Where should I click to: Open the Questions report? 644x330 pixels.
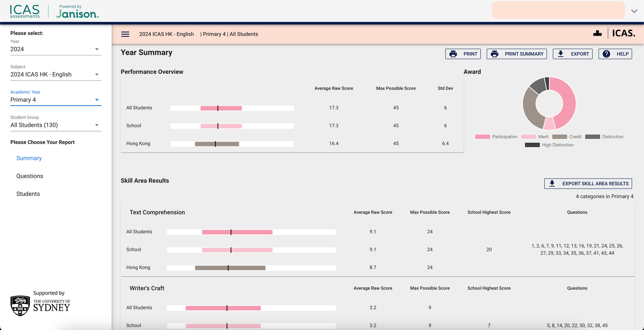coord(30,176)
